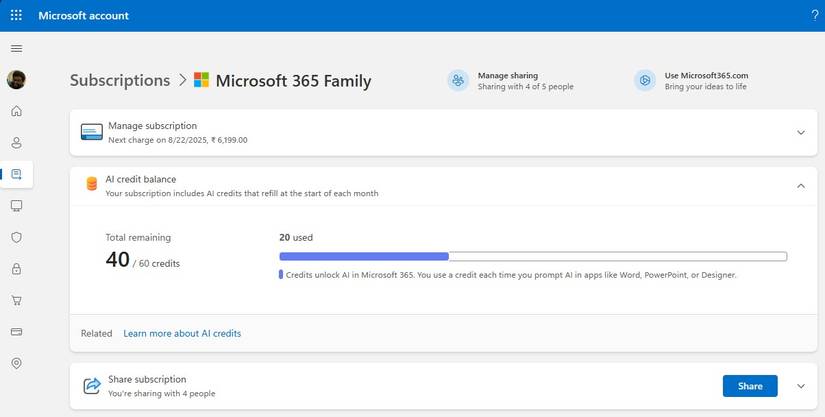Click the blue Share button
The width and height of the screenshot is (825, 417).
pyautogui.click(x=749, y=386)
